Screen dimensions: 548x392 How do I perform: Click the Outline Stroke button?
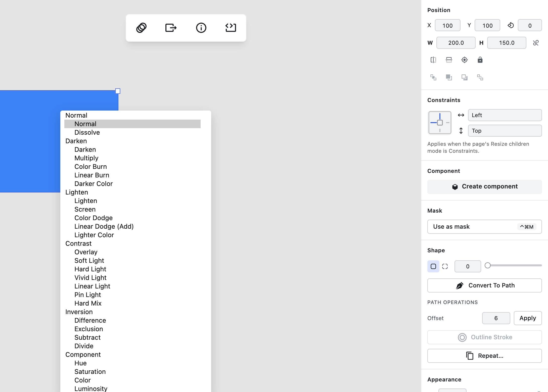pyautogui.click(x=484, y=337)
